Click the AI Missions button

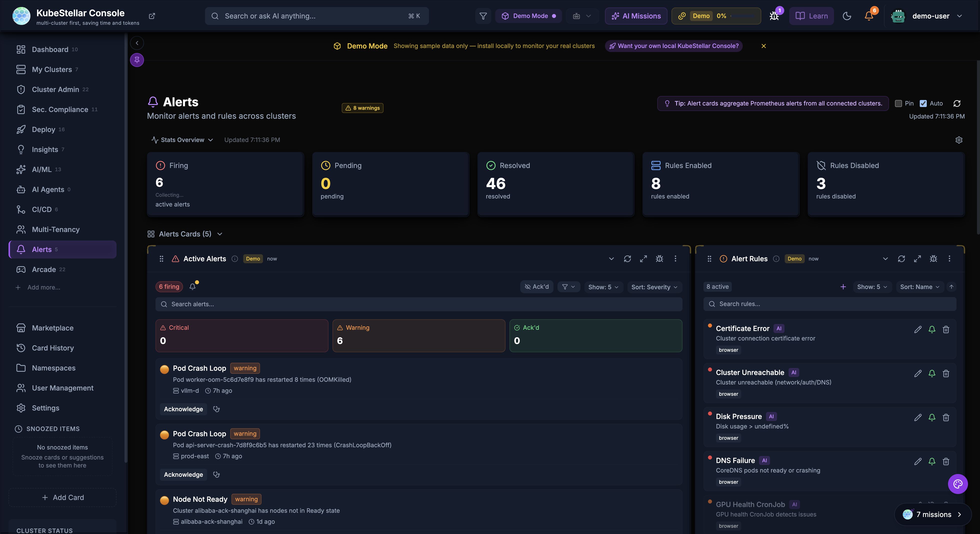point(636,16)
